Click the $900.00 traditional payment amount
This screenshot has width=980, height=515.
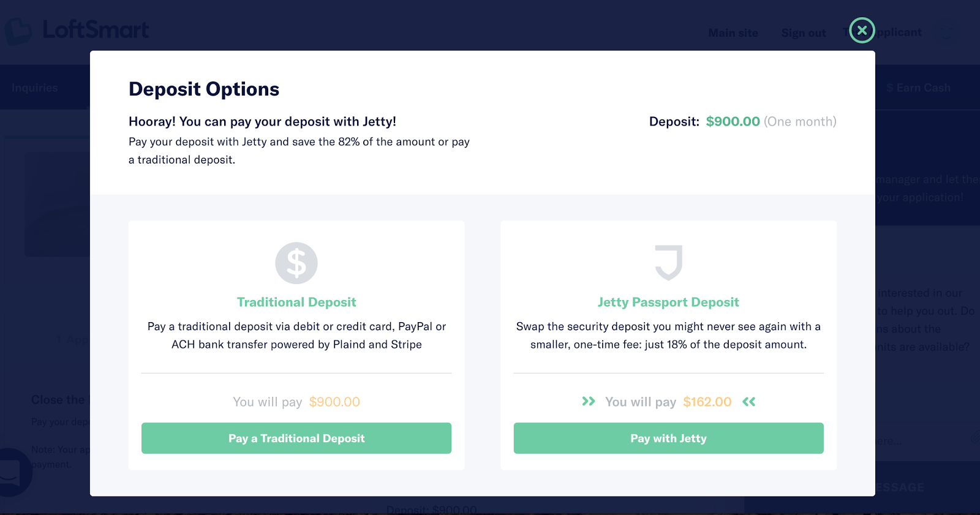[x=334, y=402]
